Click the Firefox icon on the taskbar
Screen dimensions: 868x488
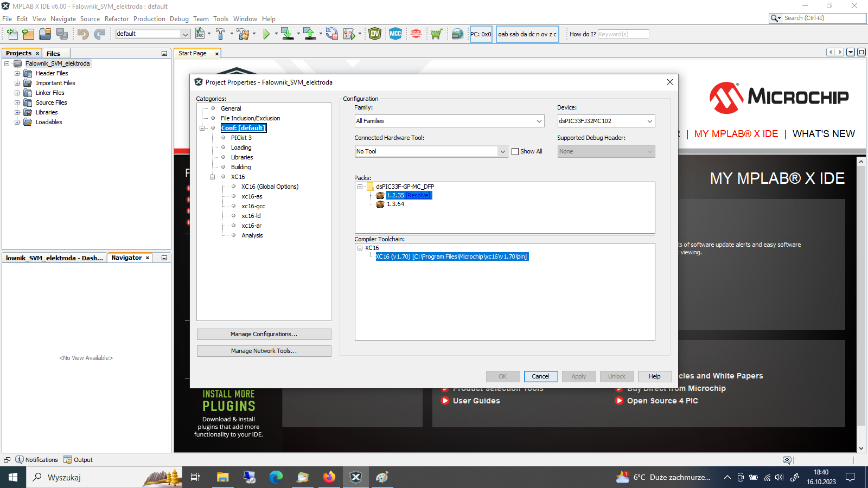point(329,477)
